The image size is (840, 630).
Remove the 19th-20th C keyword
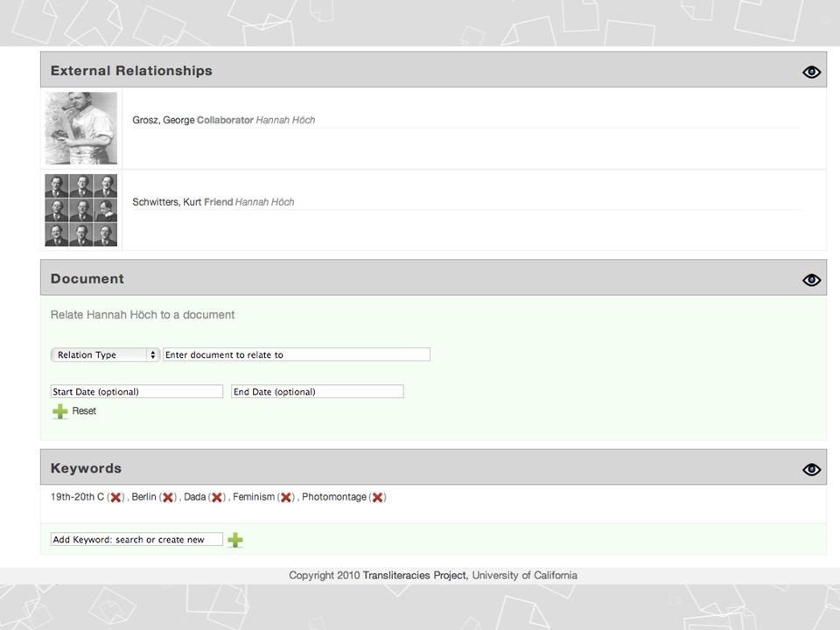click(x=115, y=497)
